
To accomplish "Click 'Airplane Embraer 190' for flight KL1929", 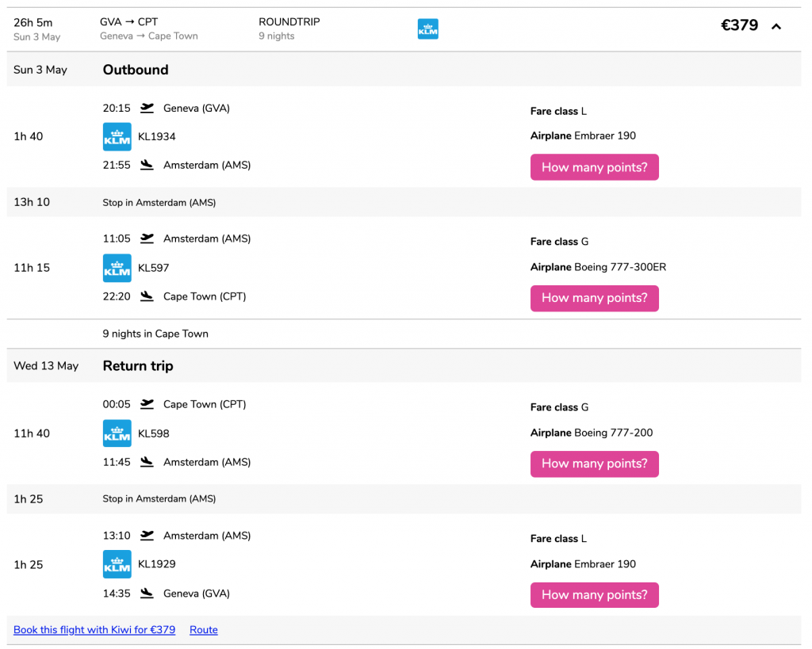I will click(x=583, y=564).
